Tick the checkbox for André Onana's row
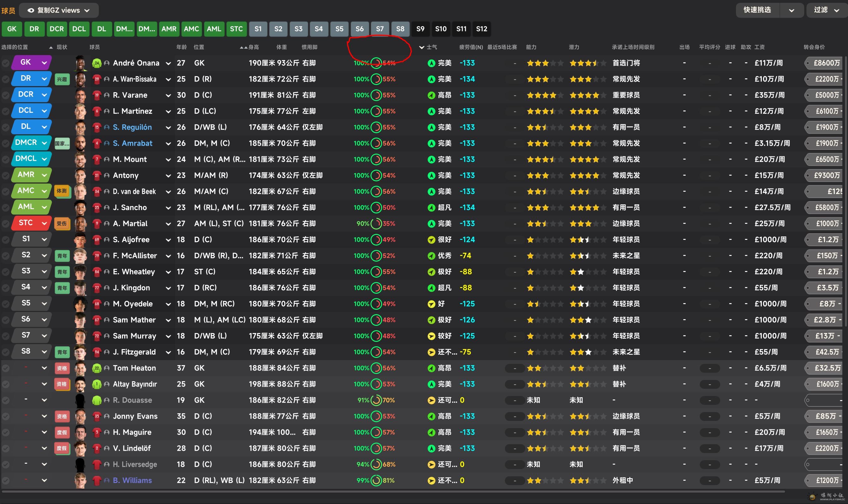This screenshot has height=504, width=848. [x=5, y=63]
